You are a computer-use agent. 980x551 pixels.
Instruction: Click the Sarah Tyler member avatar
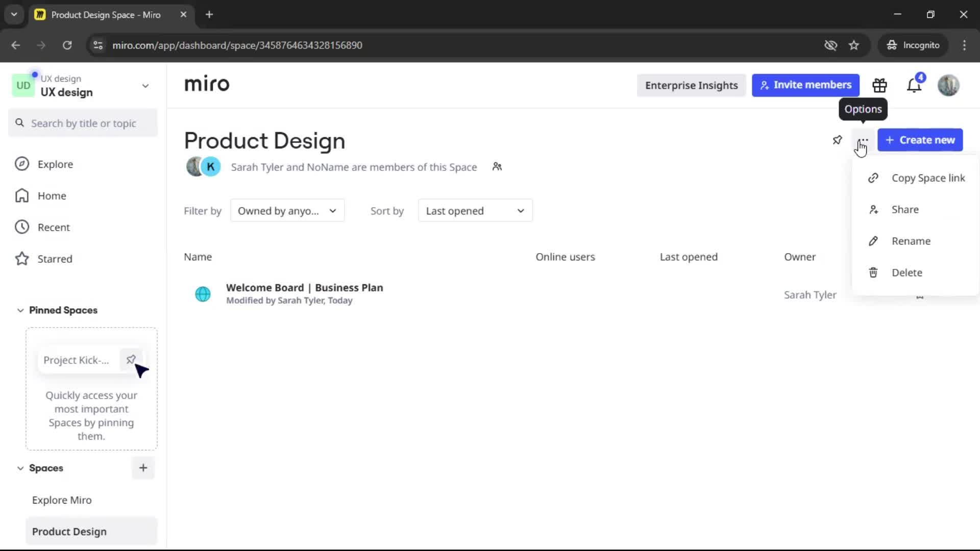[x=195, y=167]
